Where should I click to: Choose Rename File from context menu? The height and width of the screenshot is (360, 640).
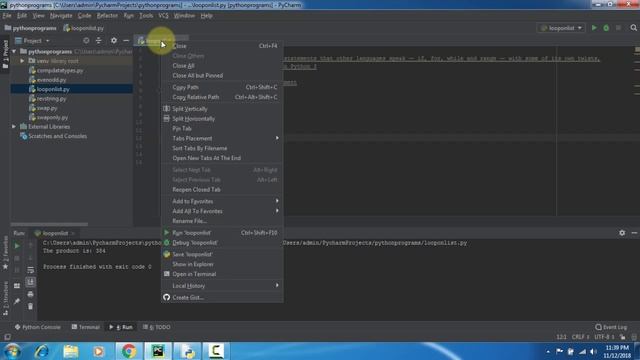(x=222, y=220)
